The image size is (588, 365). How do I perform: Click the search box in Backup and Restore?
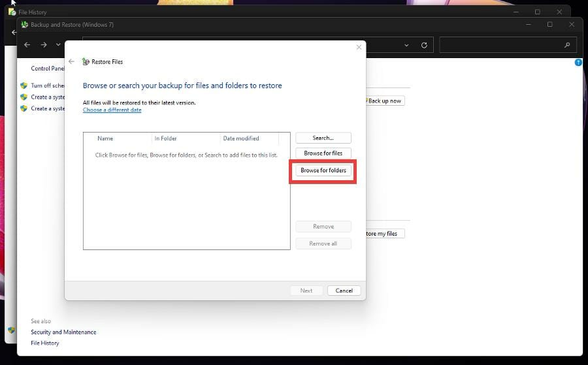pos(508,45)
